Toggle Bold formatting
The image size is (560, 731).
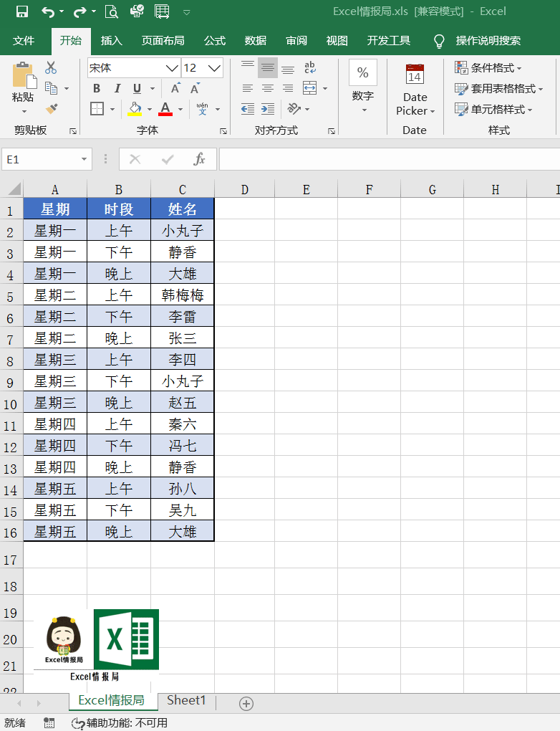[97, 89]
